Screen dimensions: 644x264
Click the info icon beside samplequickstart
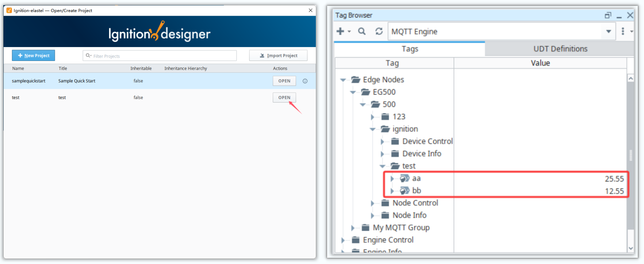pos(305,81)
